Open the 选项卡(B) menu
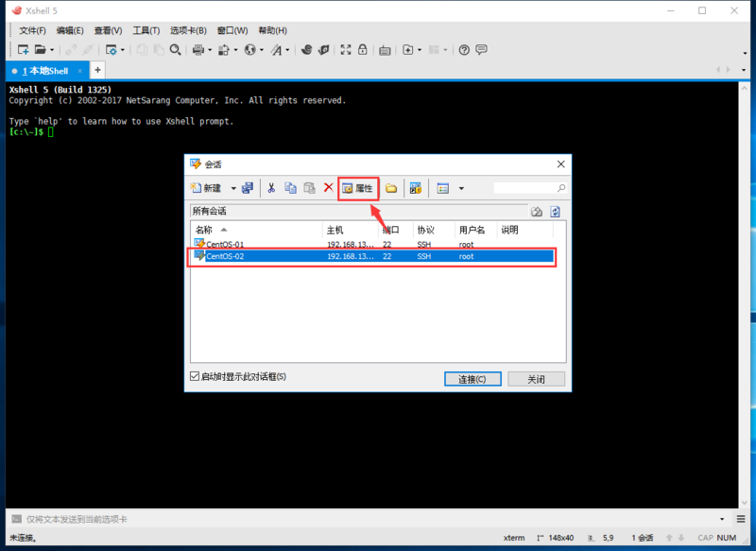Viewport: 756px width, 551px height. 188,30
